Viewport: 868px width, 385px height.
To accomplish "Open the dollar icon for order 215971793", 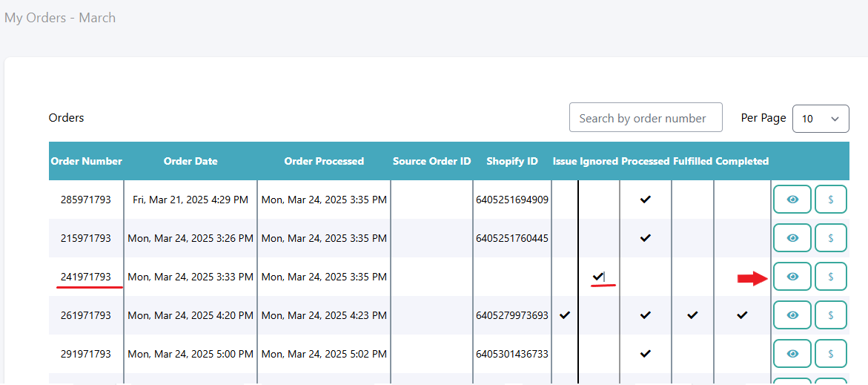I will tap(831, 237).
